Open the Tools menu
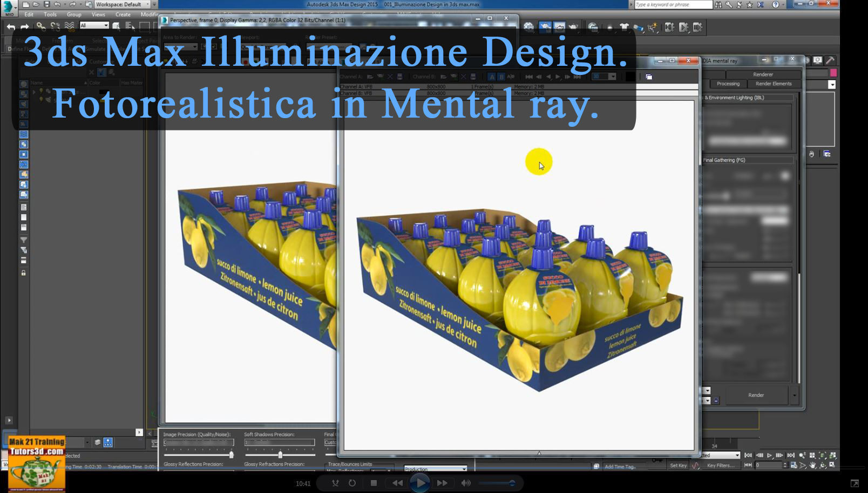This screenshot has width=868, height=493. click(50, 15)
